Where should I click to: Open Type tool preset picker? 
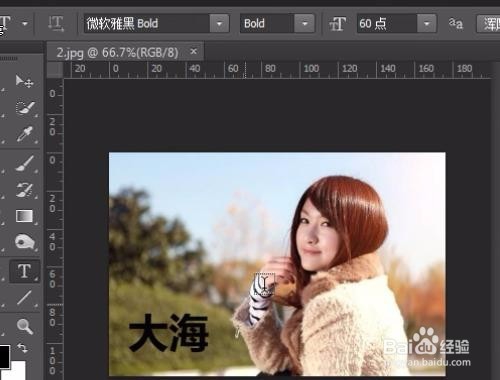(x=25, y=24)
